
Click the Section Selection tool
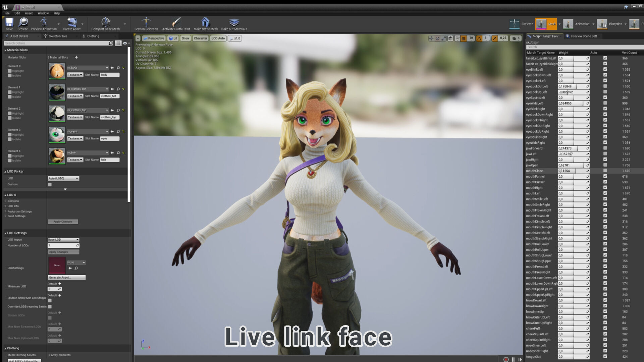[146, 23]
